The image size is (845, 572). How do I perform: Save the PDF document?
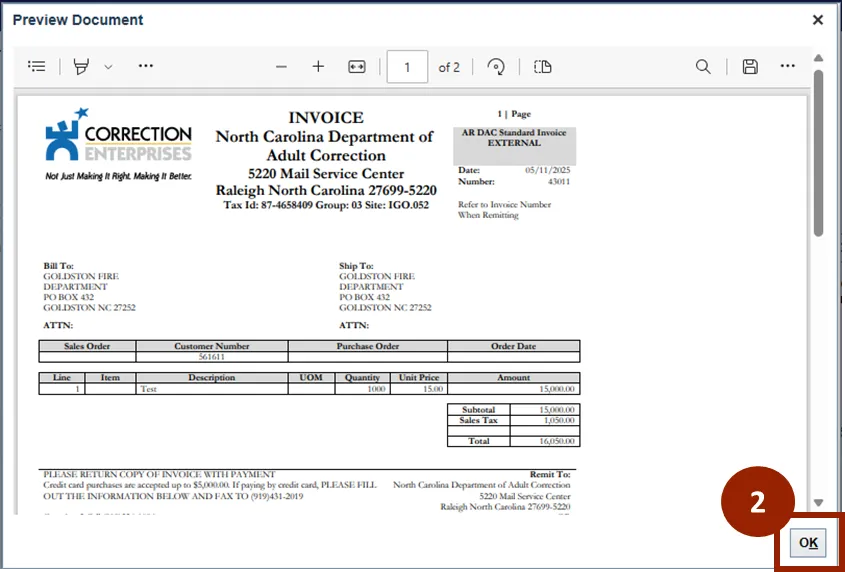(x=750, y=67)
